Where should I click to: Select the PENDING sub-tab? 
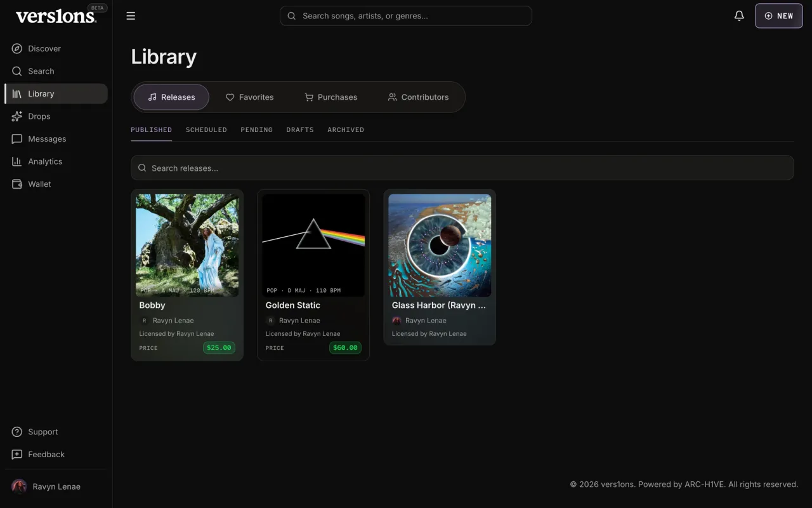(256, 130)
